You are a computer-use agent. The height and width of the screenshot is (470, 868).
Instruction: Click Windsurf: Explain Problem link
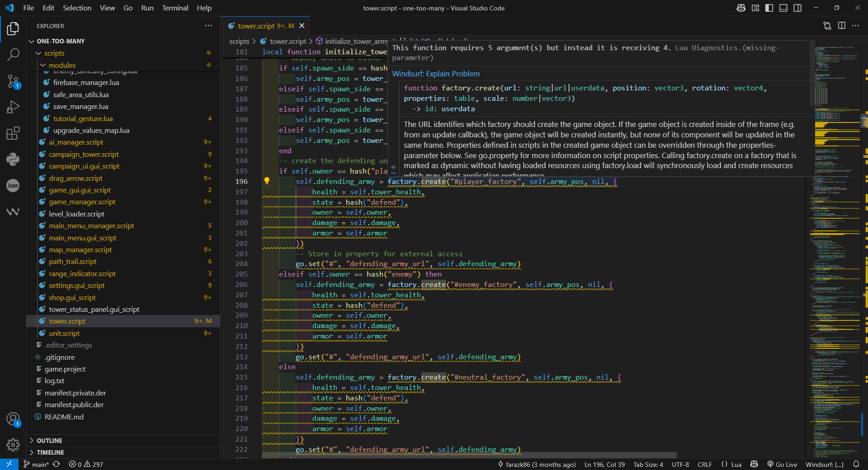[436, 74]
